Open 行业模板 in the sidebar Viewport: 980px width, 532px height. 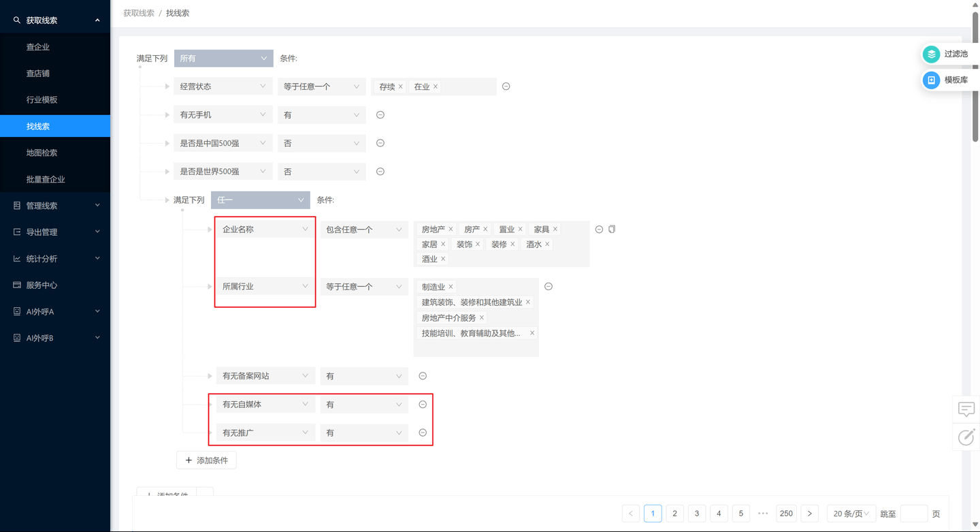pyautogui.click(x=55, y=100)
